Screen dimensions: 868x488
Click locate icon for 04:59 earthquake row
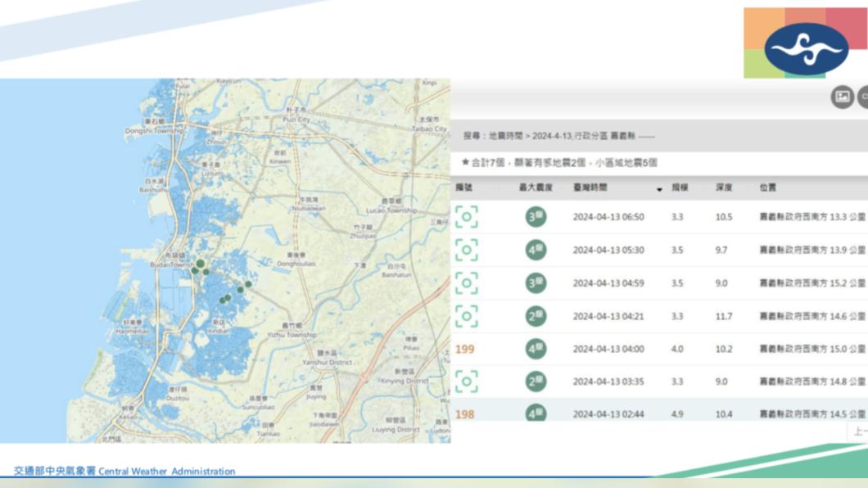click(x=466, y=283)
